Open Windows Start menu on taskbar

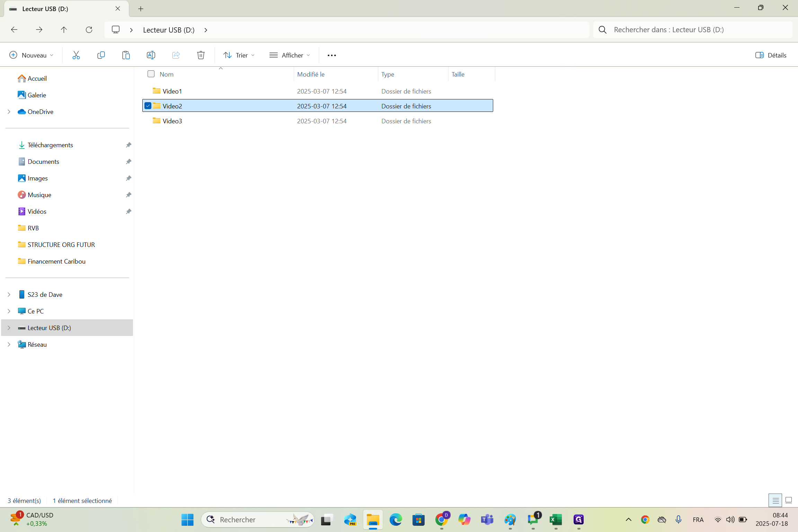pyautogui.click(x=187, y=520)
